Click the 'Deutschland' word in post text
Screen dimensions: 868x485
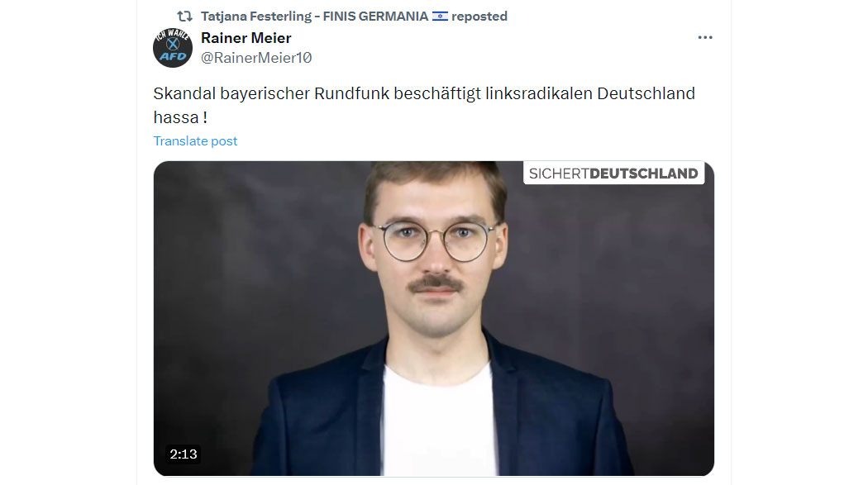pos(646,93)
